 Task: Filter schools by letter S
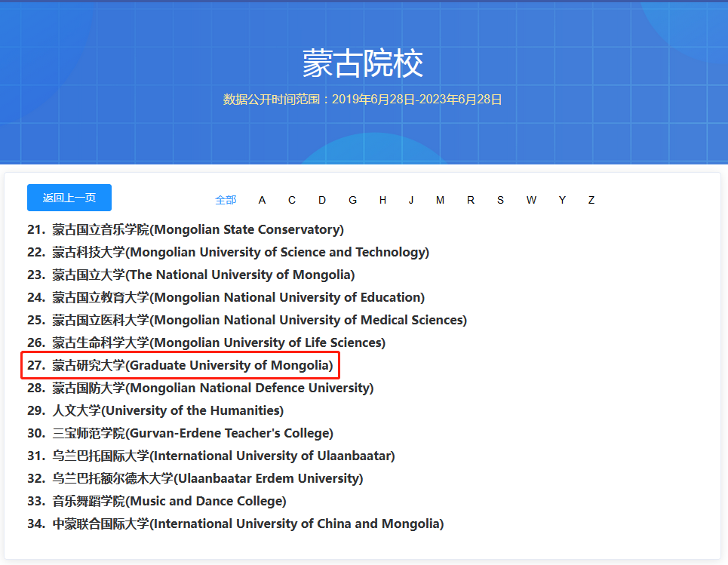[500, 200]
